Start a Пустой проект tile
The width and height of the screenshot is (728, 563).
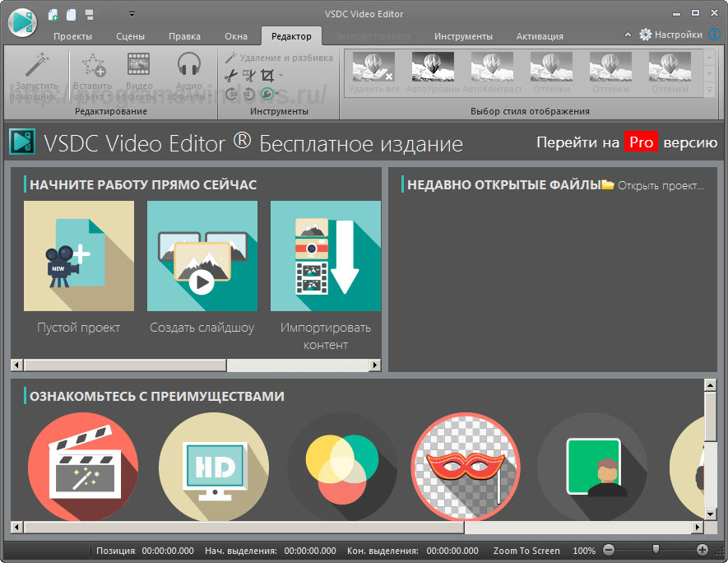tap(79, 268)
